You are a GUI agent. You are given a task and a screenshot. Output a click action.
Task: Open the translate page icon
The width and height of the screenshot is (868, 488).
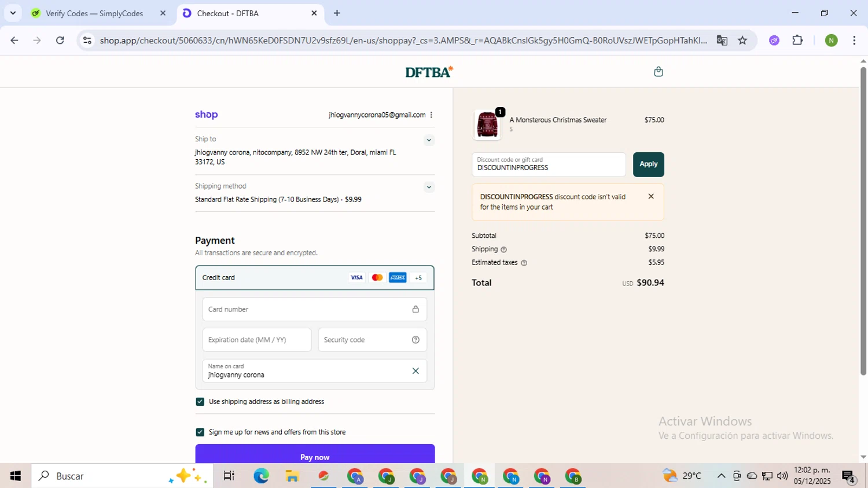[722, 40]
